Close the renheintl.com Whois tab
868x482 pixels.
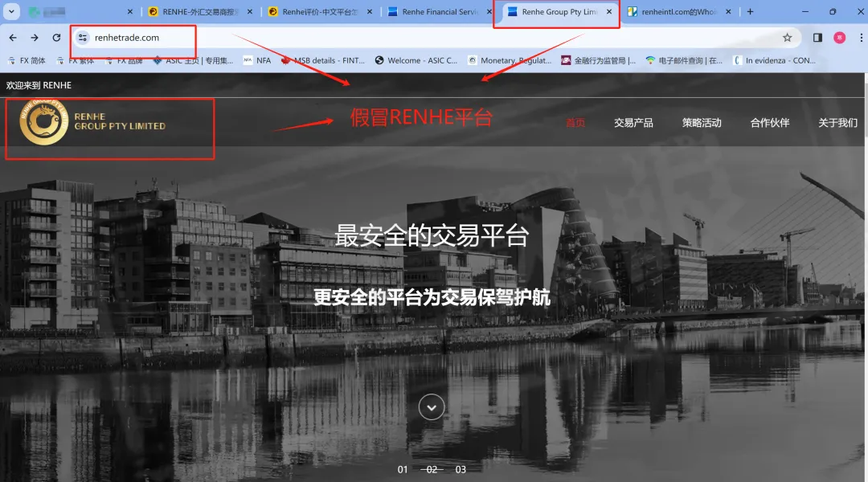[x=728, y=11]
